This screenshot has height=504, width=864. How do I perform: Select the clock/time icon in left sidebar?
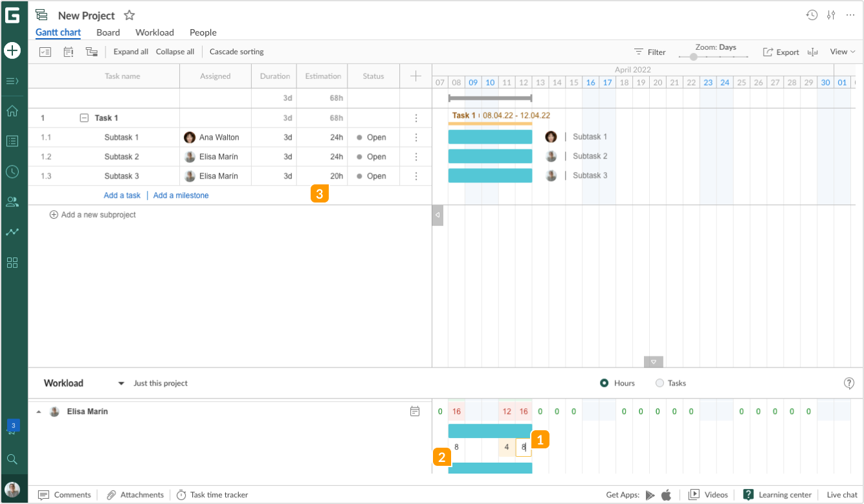[x=12, y=171]
